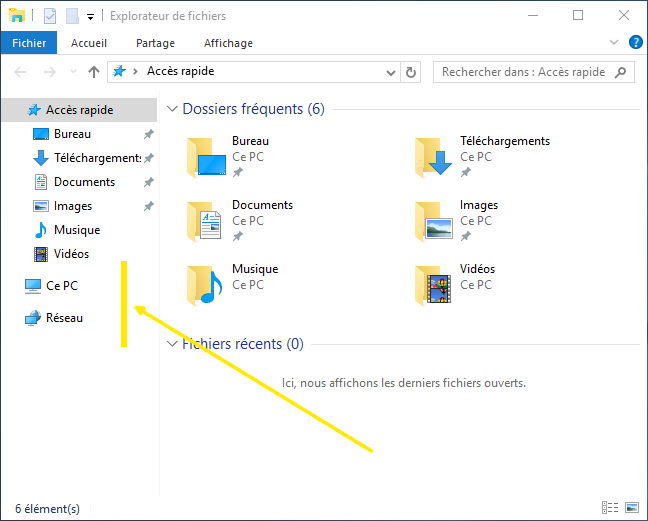This screenshot has height=521, width=648.
Task: Click the pin icon beside sidebar Documents
Action: (x=149, y=182)
